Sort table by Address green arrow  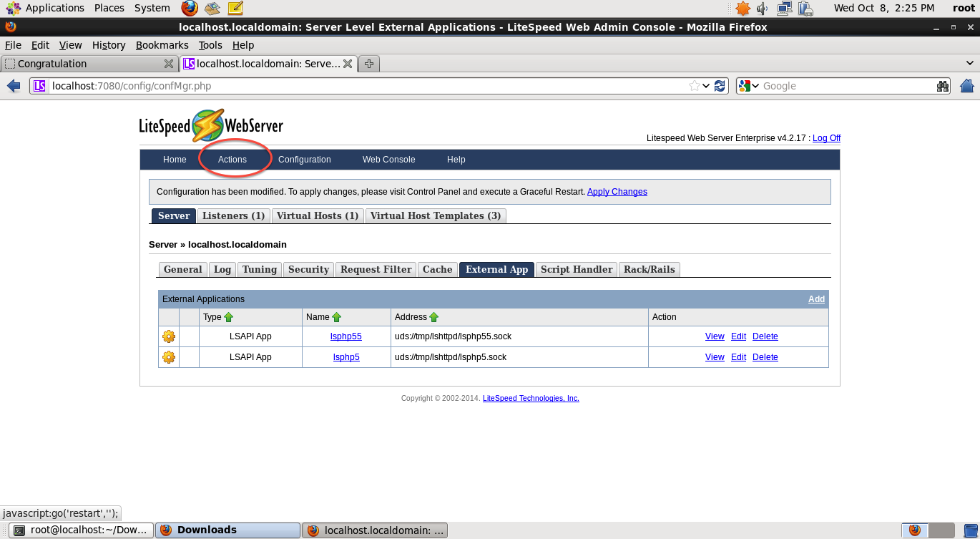coord(433,317)
